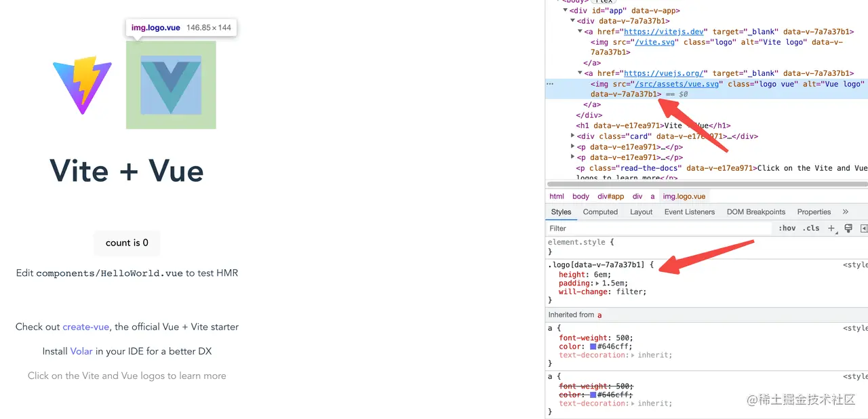
Task: Click the components/HelloWorld.vue text
Action: click(x=109, y=273)
